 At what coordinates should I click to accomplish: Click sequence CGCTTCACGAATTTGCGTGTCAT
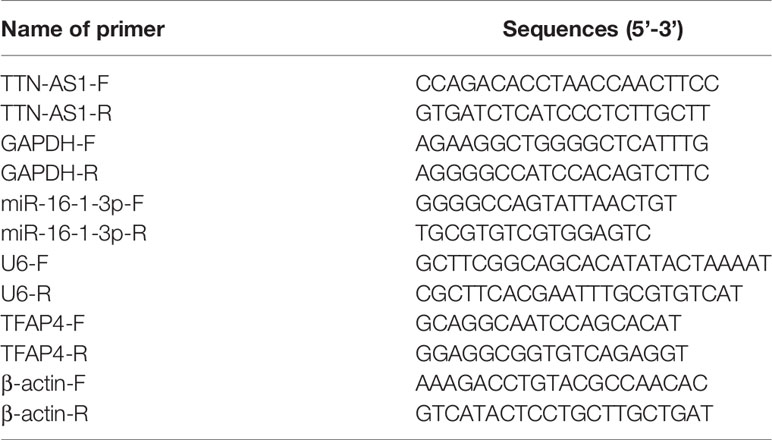[579, 293]
